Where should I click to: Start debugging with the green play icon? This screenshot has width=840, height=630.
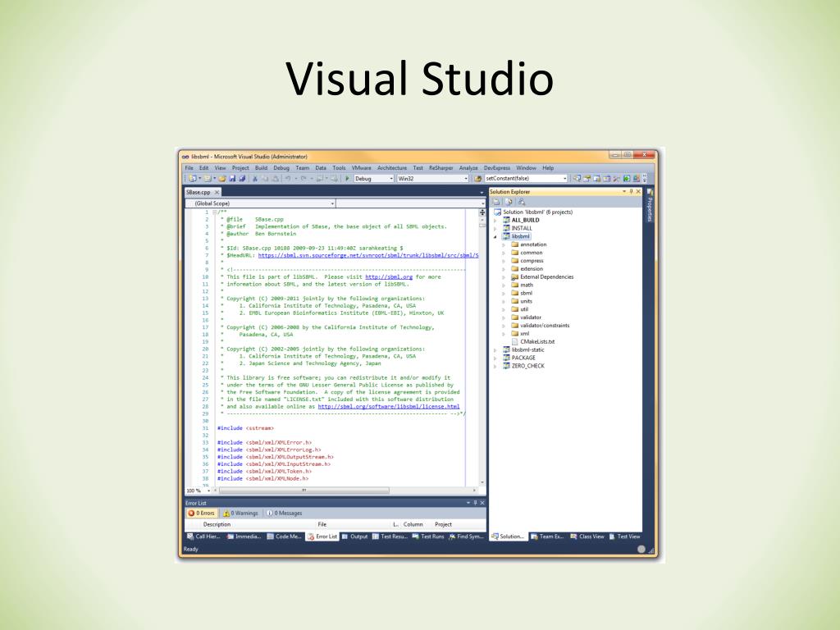tap(347, 178)
